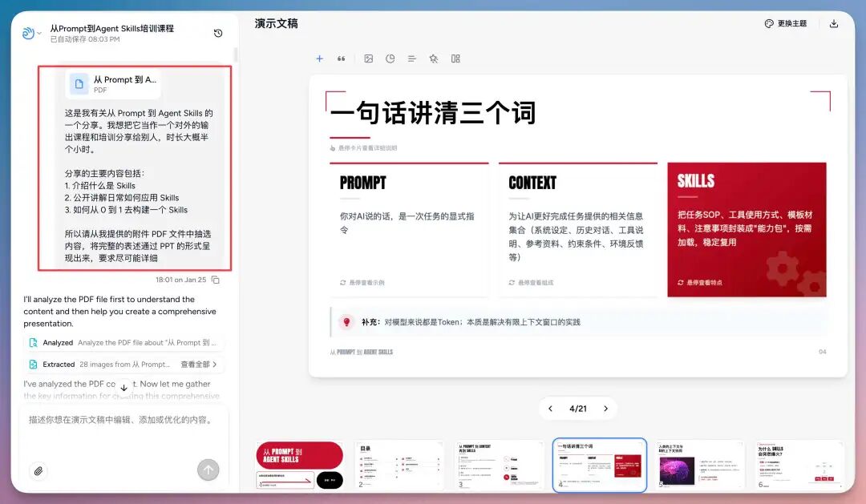The image size is (866, 504).
Task: Add a new slide with the plus icon
Action: click(319, 58)
